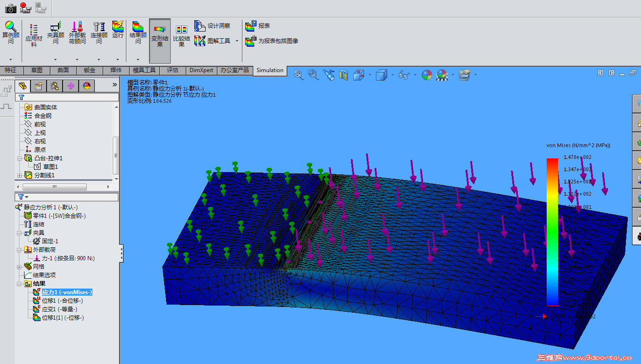Image resolution: width=641 pixels, height=364 pixels.
Task: Click the von Mises color legend bar
Action: click(552, 232)
